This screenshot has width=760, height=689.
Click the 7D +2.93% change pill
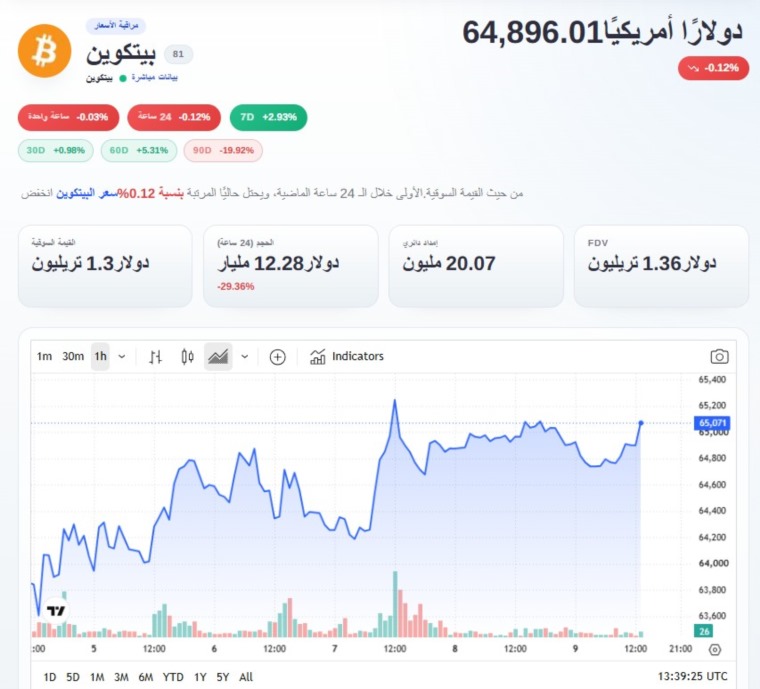tap(269, 117)
